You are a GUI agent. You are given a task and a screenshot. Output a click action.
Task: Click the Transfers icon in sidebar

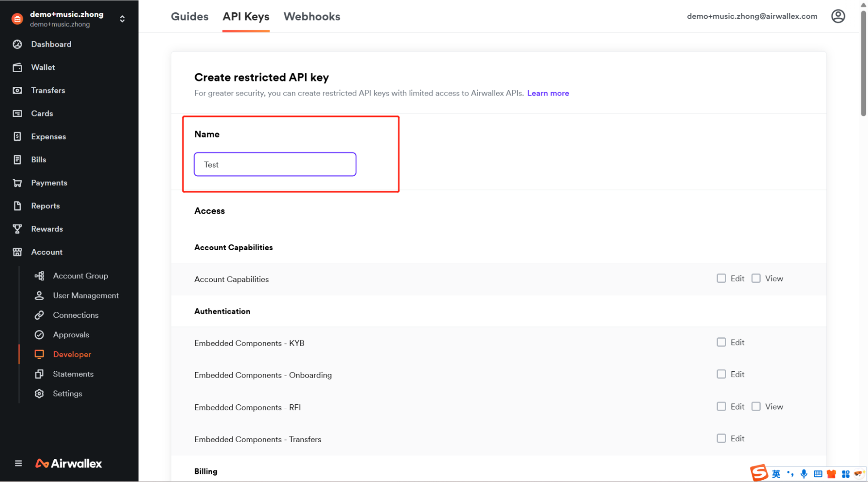17,90
